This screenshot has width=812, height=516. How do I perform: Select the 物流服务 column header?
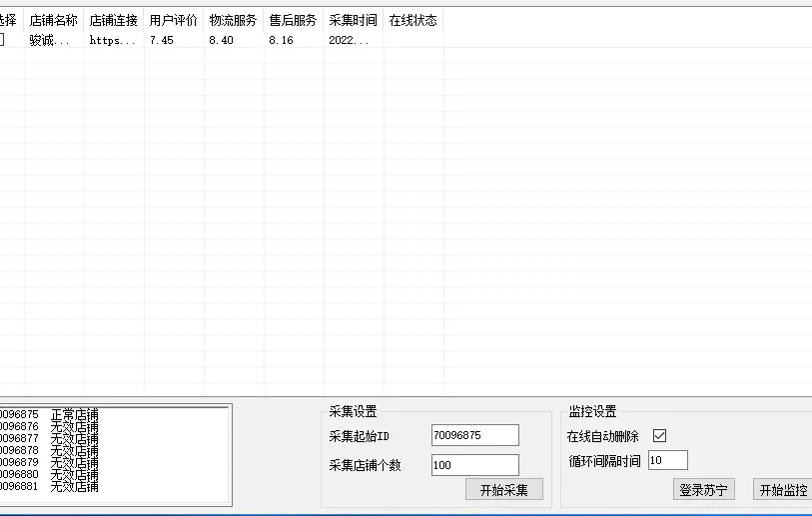point(234,20)
